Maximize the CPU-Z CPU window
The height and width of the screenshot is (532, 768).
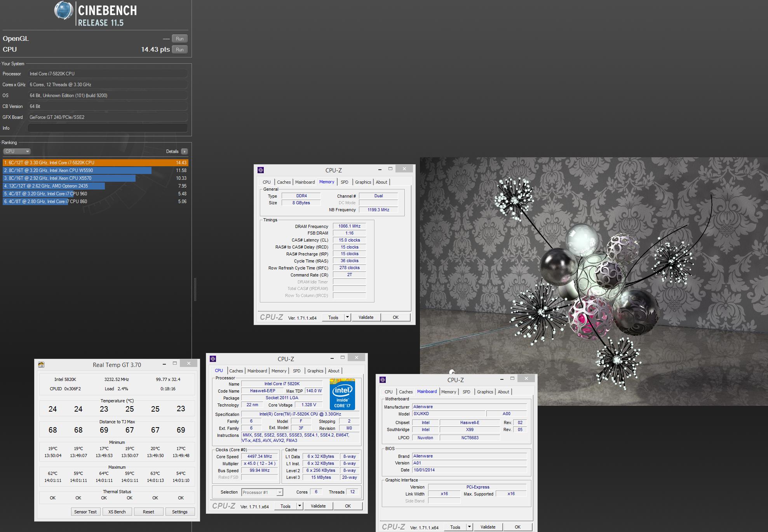tap(343, 357)
